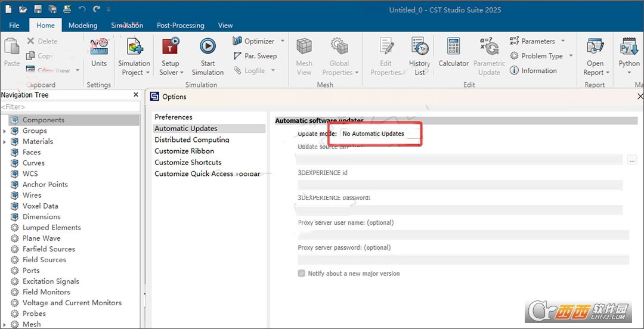Select Customize Shortcuts in Options list
The width and height of the screenshot is (644, 329).
188,162
